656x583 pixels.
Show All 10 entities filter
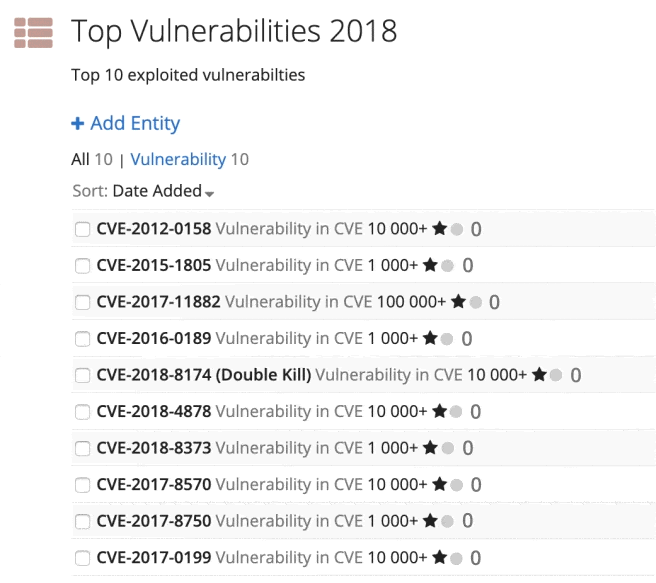pyautogui.click(x=91, y=159)
